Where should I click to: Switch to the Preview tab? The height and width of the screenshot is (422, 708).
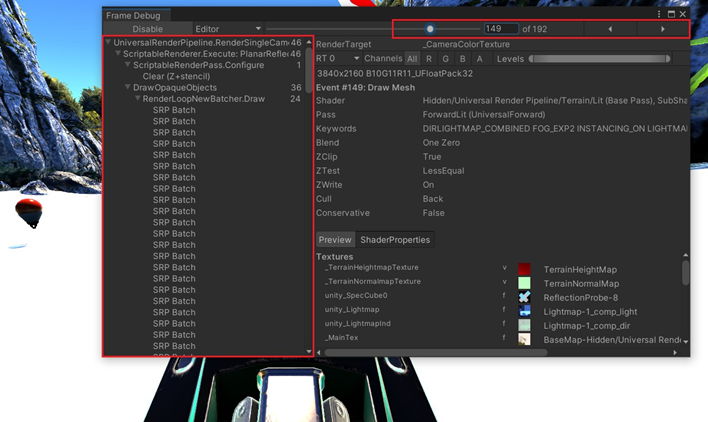click(x=335, y=240)
